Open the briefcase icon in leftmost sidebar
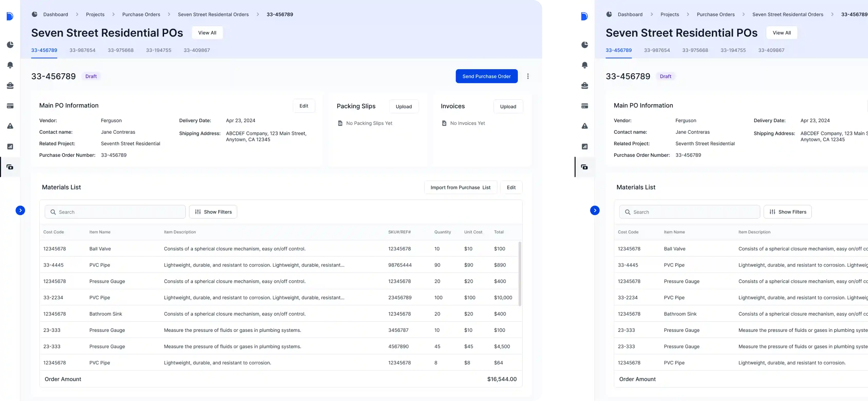The image size is (868, 401). click(x=10, y=85)
